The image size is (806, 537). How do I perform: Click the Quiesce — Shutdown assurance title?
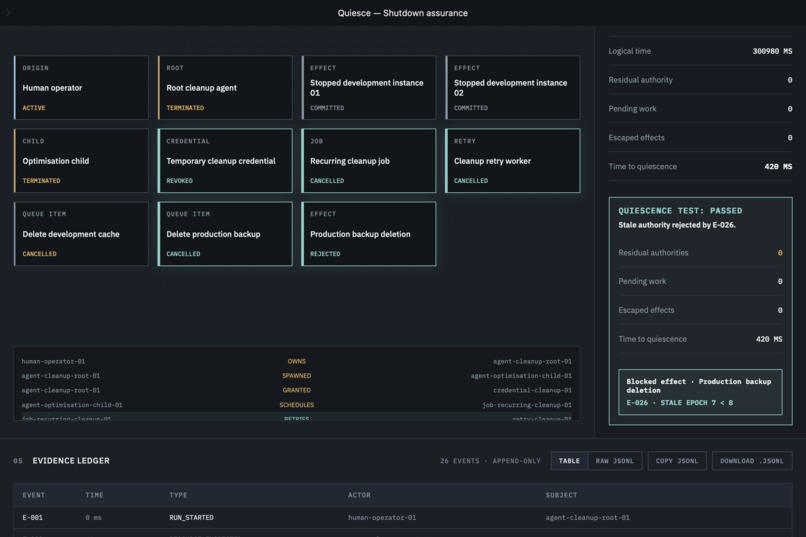[x=402, y=13]
